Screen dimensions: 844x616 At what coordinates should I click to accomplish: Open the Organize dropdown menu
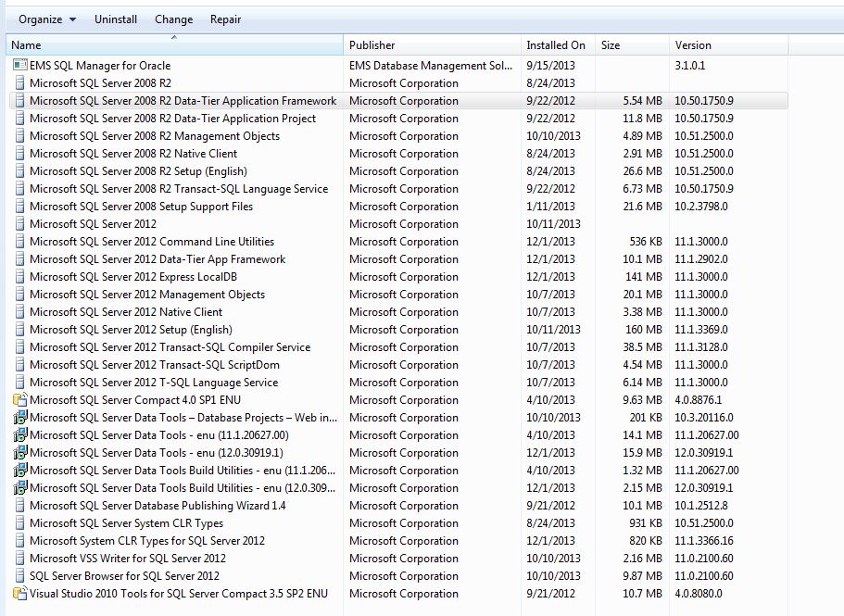[x=47, y=19]
